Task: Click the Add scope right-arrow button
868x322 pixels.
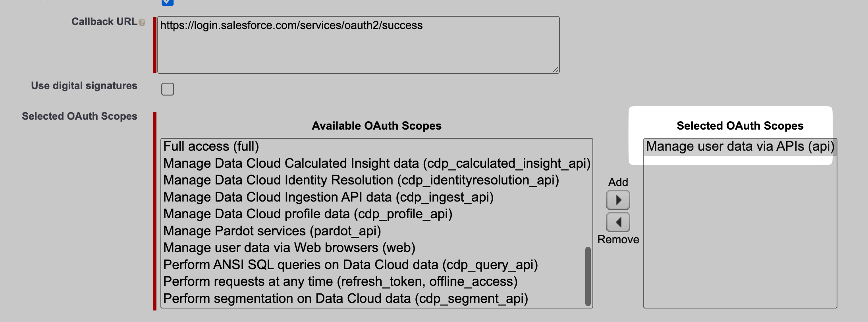Action: [x=618, y=200]
